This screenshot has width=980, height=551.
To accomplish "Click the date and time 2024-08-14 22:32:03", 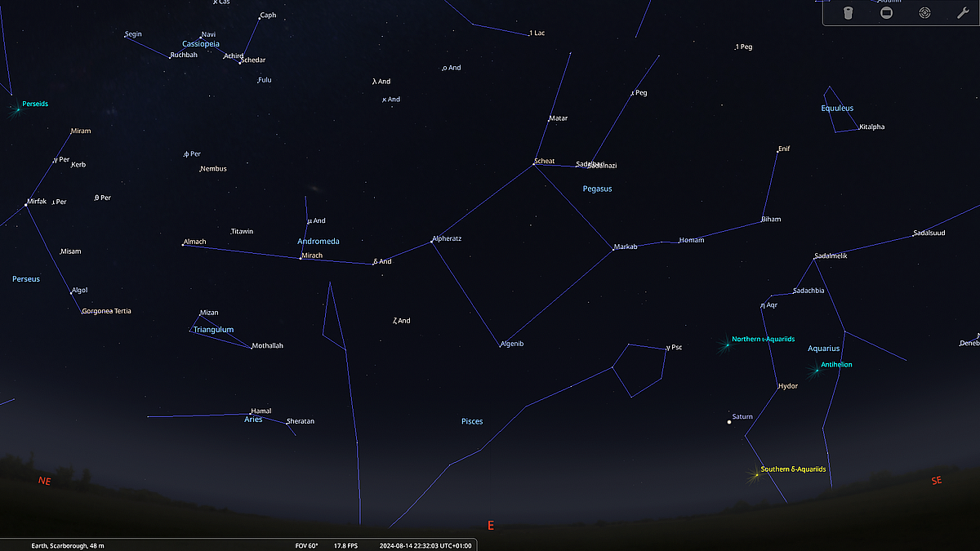I will pyautogui.click(x=424, y=545).
